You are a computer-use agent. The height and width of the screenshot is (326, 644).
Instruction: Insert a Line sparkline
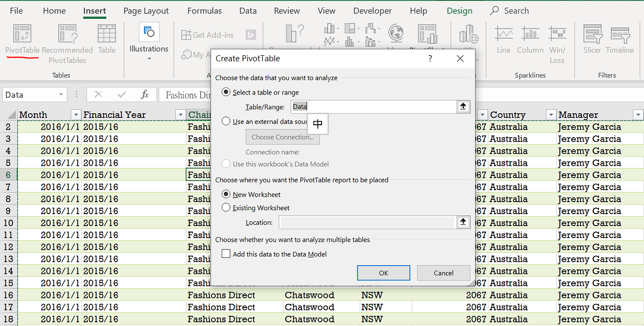[x=504, y=36]
